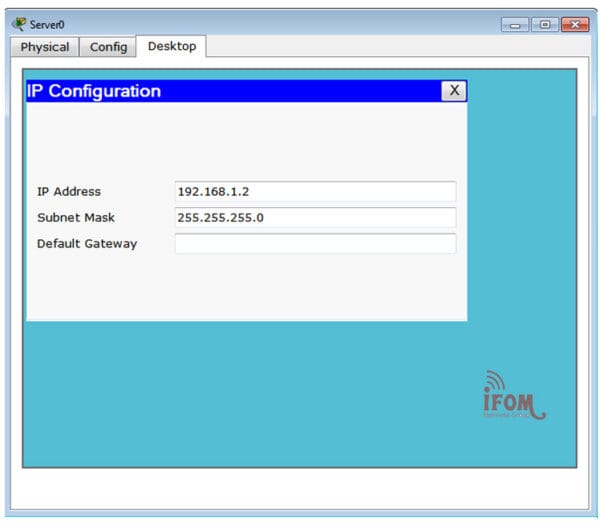Close the IP Configuration dialog with X
Image resolution: width=600 pixels, height=525 pixels.
454,91
